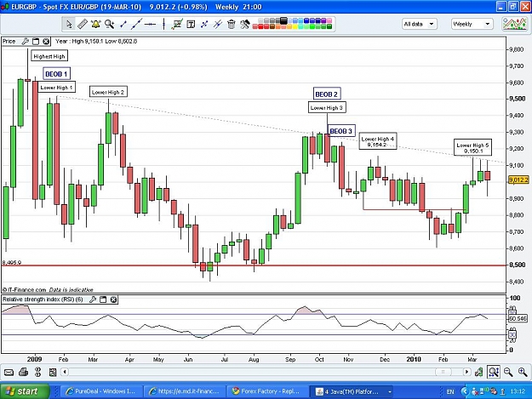The height and width of the screenshot is (399, 532).
Task: Switch to PureDeal taskbar window
Action: coord(101,391)
